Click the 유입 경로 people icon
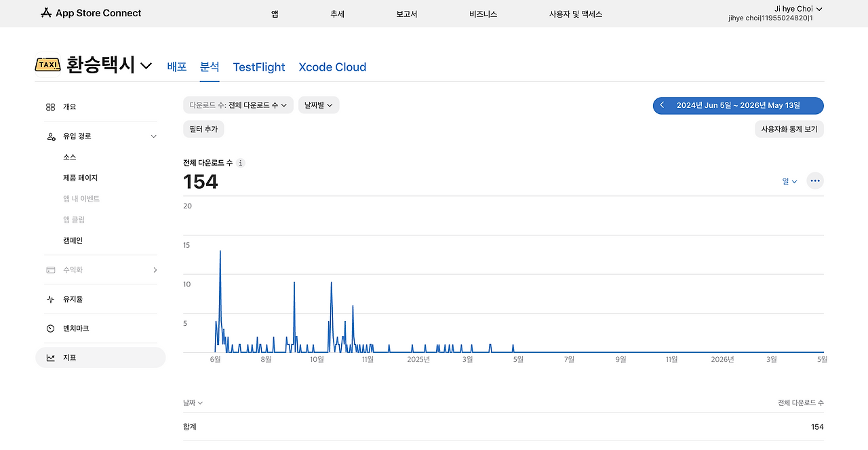Viewport: 868px width, 450px height. 51,136
